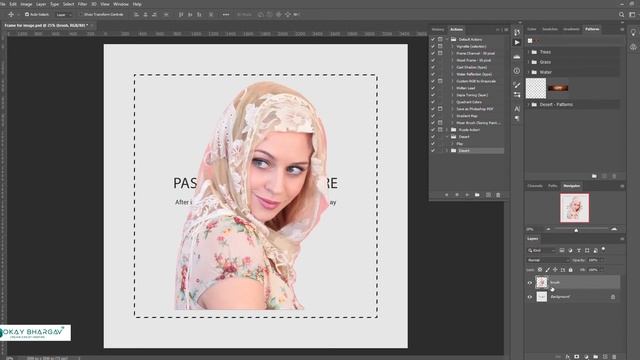The width and height of the screenshot is (640, 360).
Task: Open the Window menu
Action: pos(121,4)
